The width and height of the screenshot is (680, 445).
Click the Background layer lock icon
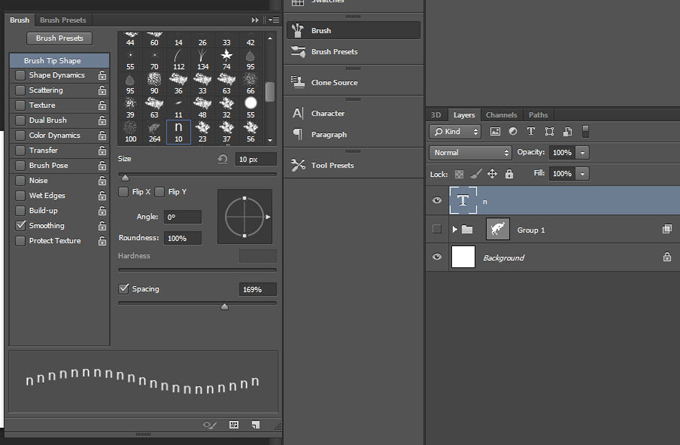[667, 257]
